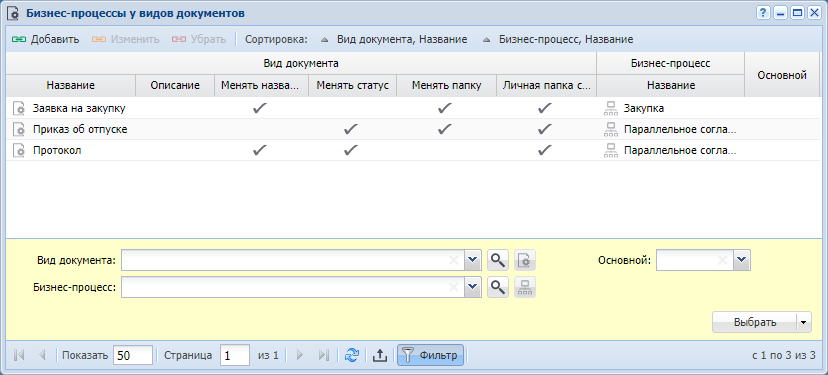This screenshot has width=828, height=375.
Task: Toggle Личная папка checkmark for Протокол
Action: [x=545, y=150]
